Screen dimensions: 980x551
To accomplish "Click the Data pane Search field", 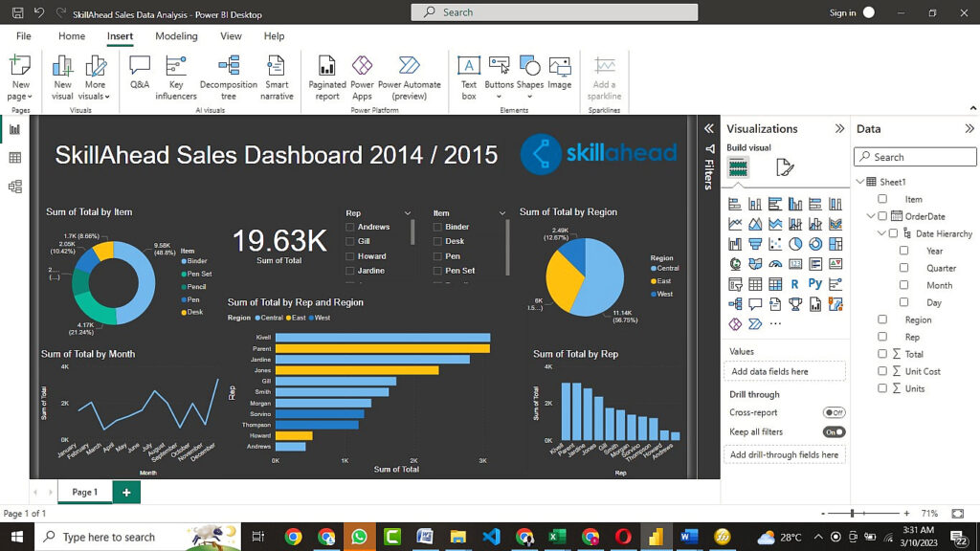I will (x=915, y=157).
